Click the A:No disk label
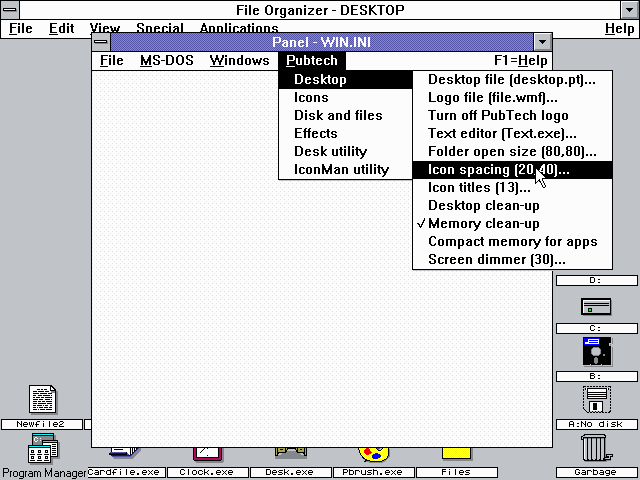Screen dimensions: 640x480 tap(596, 424)
